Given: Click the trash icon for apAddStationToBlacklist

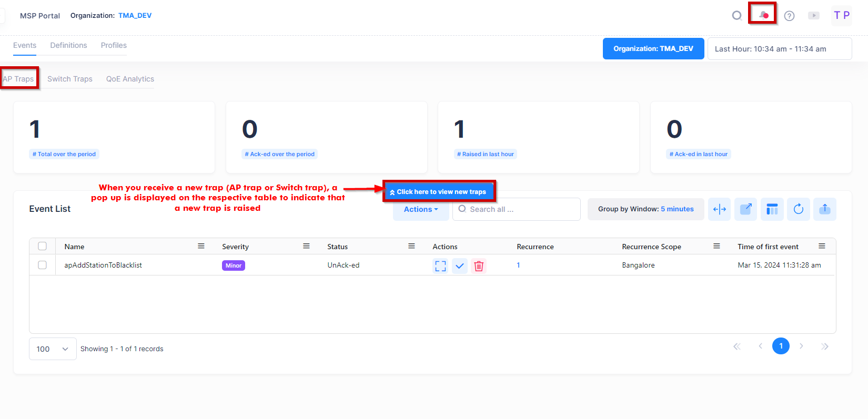Looking at the screenshot, I should point(479,266).
